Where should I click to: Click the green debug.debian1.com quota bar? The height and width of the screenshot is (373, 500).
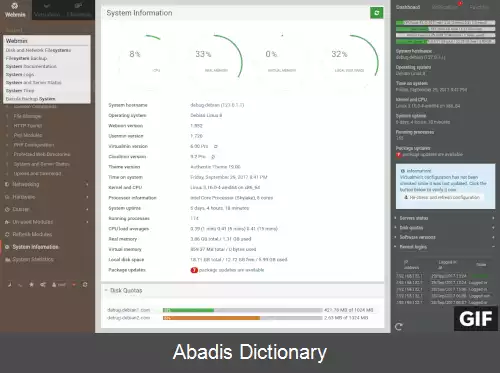pos(188,310)
